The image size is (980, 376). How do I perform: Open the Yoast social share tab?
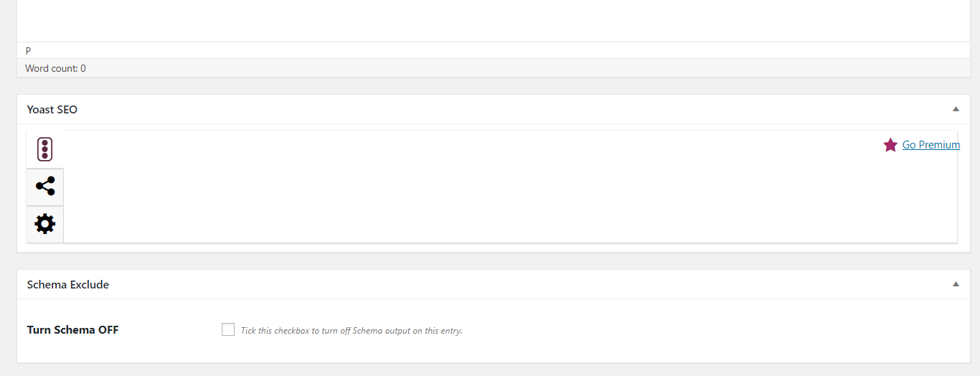point(44,187)
